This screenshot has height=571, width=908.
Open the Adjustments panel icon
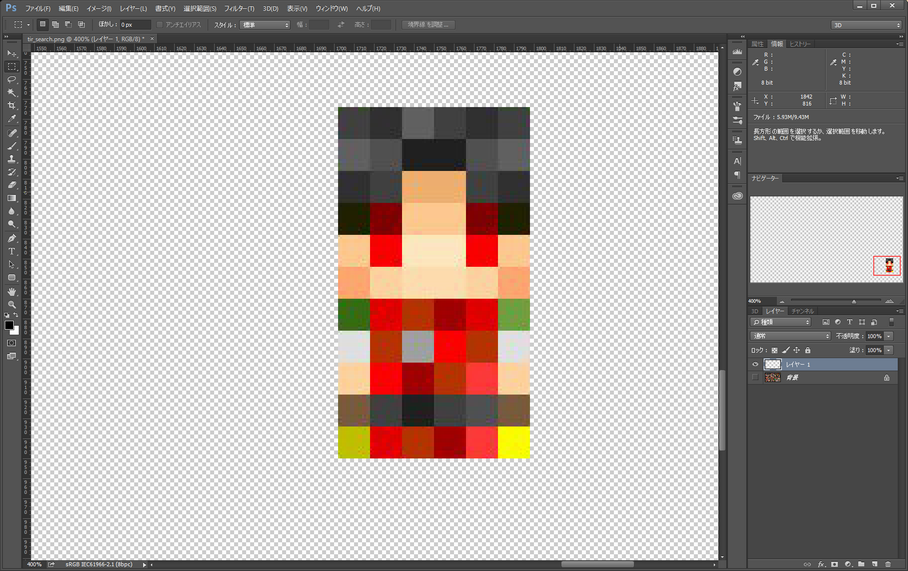tap(737, 72)
